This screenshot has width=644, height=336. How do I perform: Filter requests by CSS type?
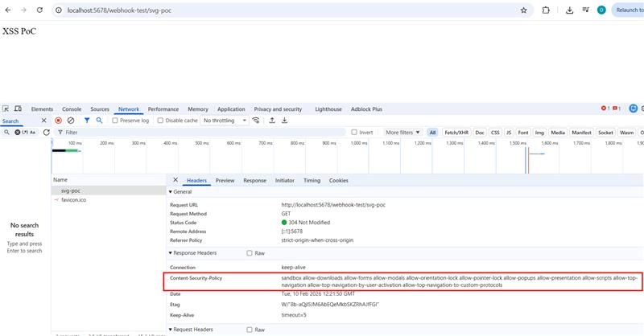coord(495,133)
